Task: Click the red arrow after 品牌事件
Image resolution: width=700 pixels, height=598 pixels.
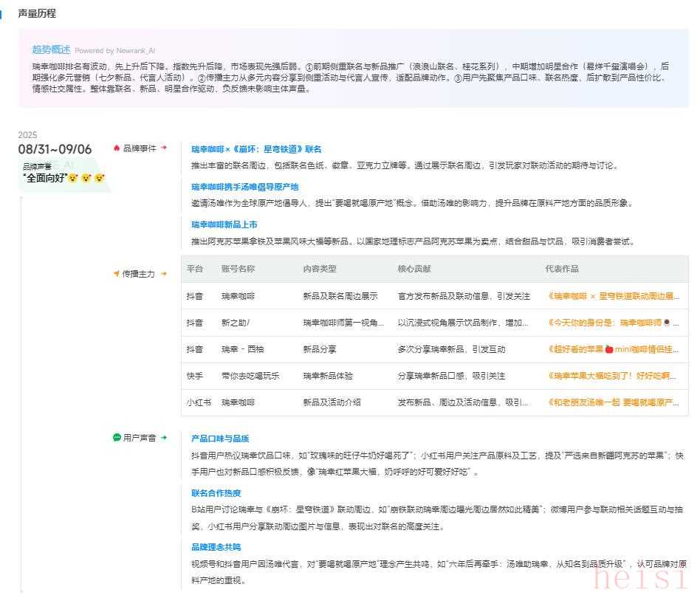Action: 164,148
